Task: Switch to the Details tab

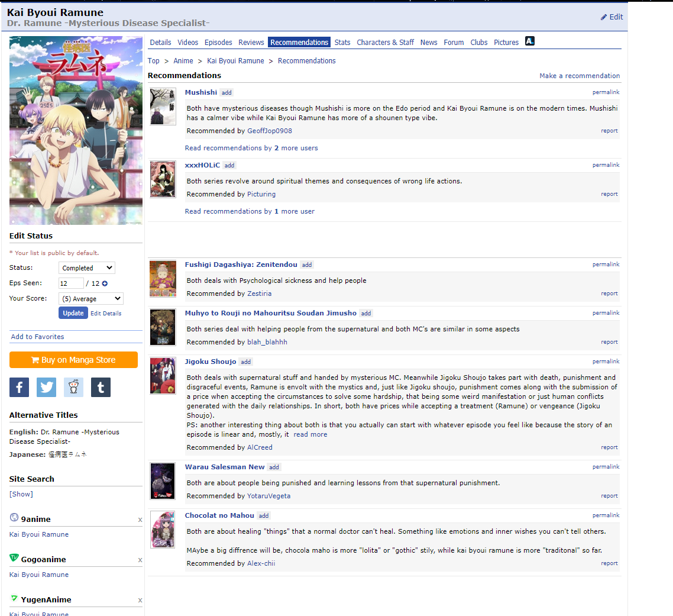Action: 160,43
